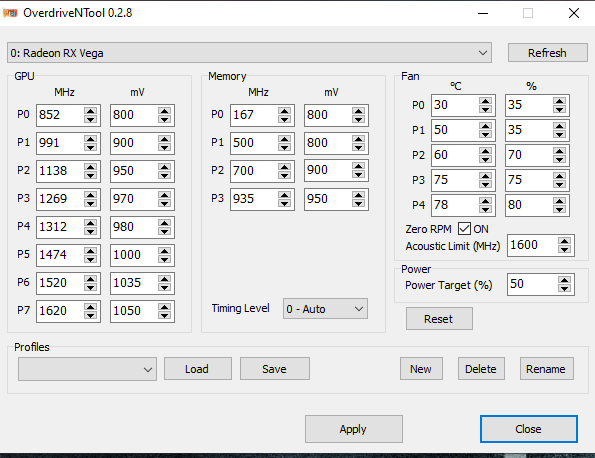Click the Load profile button
This screenshot has width=595, height=458.
point(197,369)
